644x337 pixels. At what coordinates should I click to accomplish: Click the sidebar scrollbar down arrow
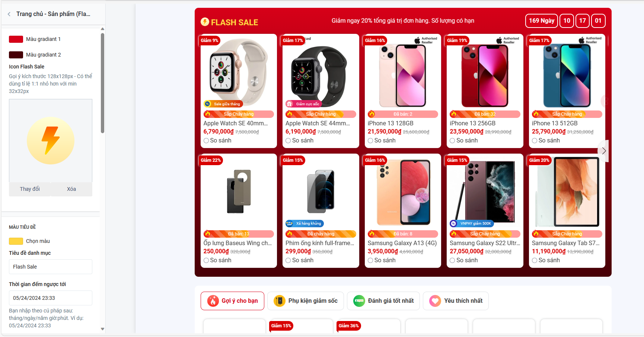pyautogui.click(x=102, y=329)
